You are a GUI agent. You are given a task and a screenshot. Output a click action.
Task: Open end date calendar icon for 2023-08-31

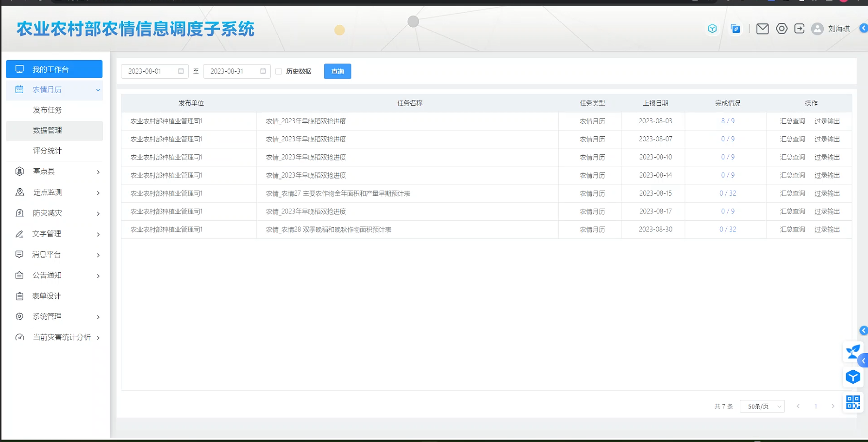point(263,71)
